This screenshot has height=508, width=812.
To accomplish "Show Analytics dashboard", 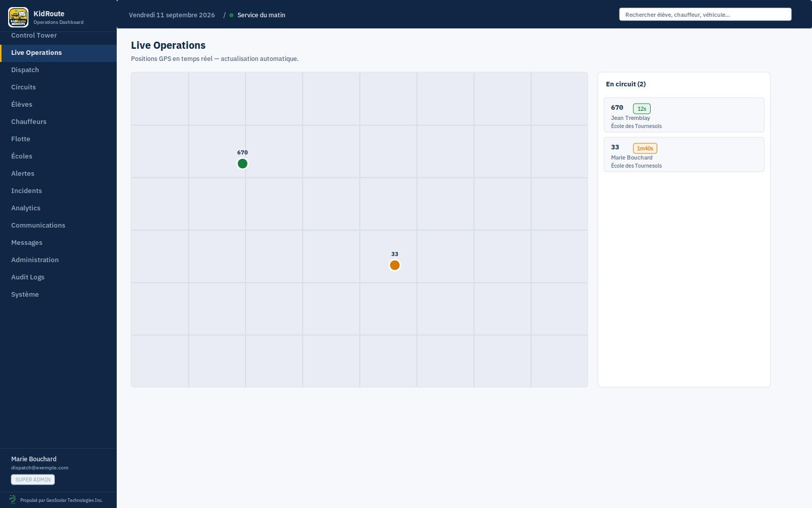I will tap(58, 208).
